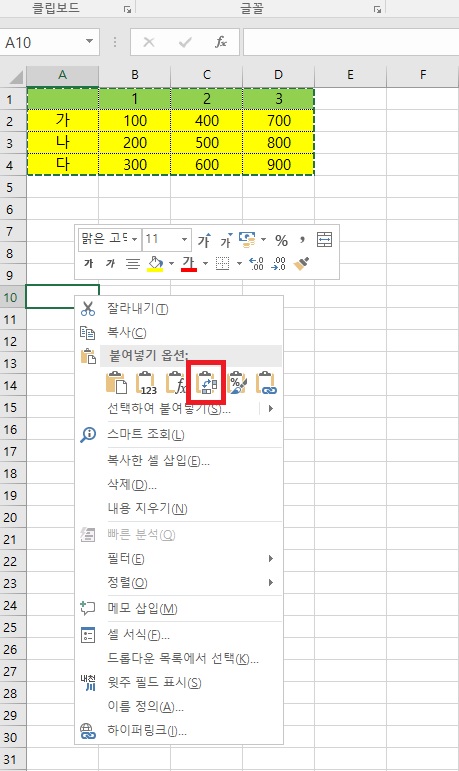Image resolution: width=459 pixels, height=771 pixels.
Task: Open the fill color dropdown arrow
Action: [171, 264]
